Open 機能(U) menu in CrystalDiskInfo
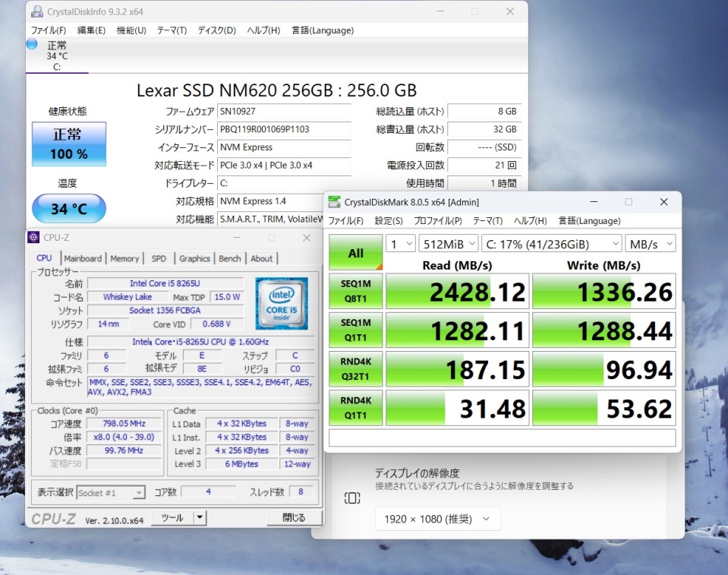The width and height of the screenshot is (728, 575). (x=131, y=30)
